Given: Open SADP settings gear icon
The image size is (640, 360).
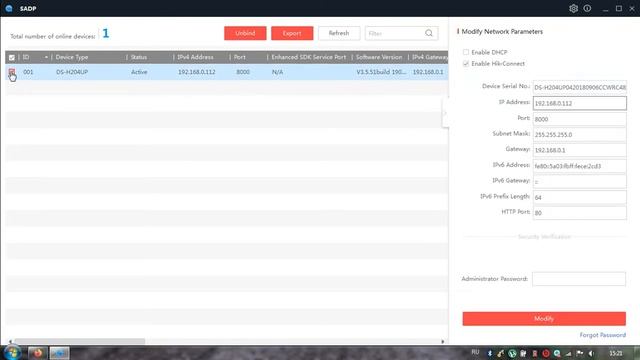Looking at the screenshot, I should tap(573, 8).
